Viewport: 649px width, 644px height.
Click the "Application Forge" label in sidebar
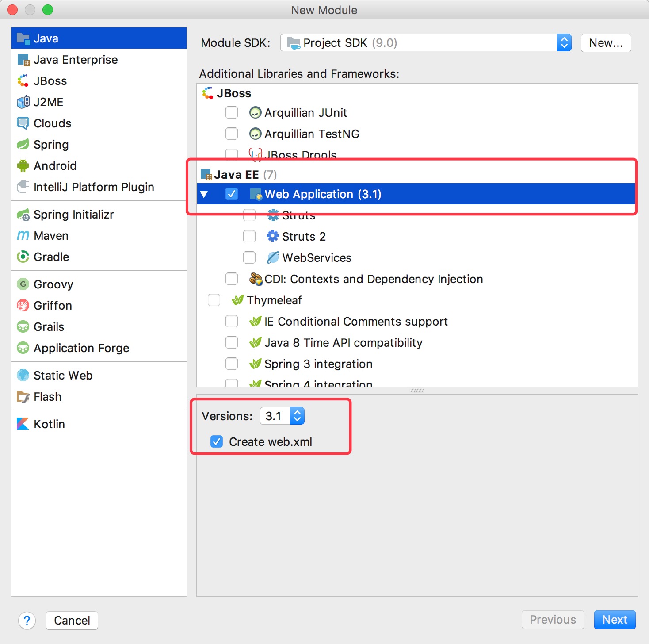click(x=81, y=348)
